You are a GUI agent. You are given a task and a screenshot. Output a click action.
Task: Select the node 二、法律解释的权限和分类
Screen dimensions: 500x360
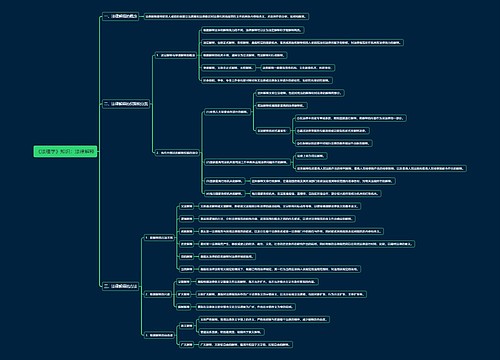tap(126, 104)
